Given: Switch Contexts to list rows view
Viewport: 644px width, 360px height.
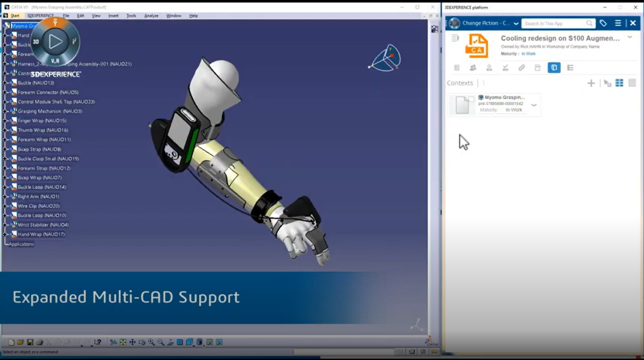Looking at the screenshot, I should (632, 83).
